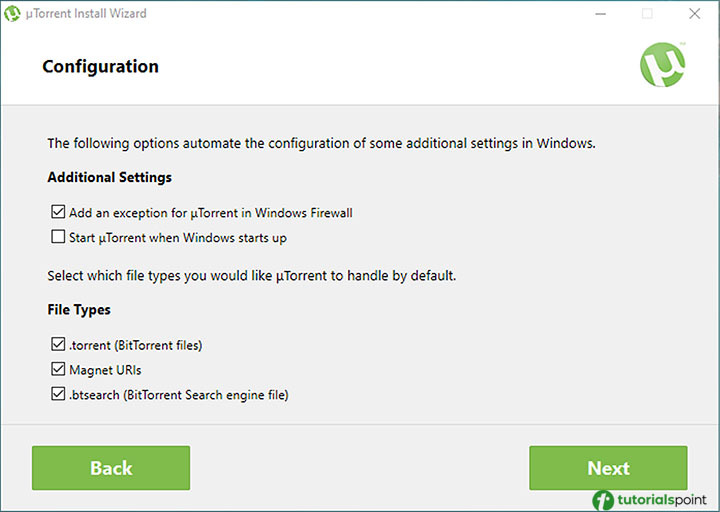The height and width of the screenshot is (512, 720).
Task: Click the µTorrent icon in the title bar
Action: [x=13, y=14]
